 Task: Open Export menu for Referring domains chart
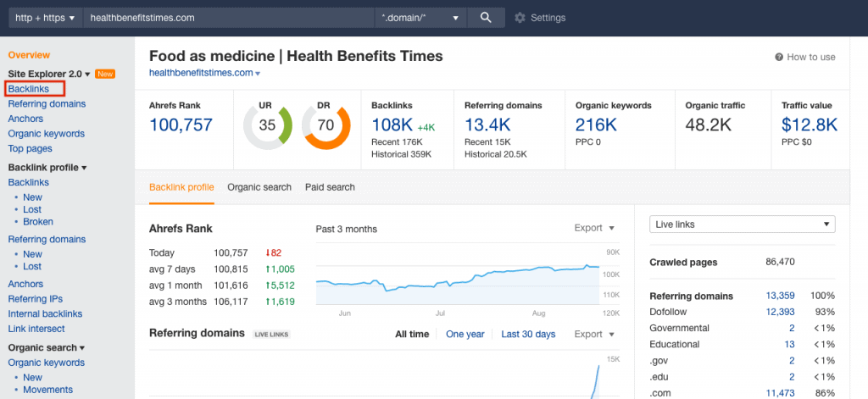[594, 335]
